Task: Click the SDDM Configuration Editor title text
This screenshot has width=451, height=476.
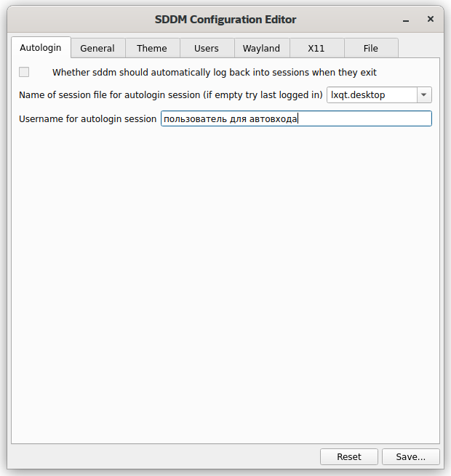Action: (x=225, y=20)
